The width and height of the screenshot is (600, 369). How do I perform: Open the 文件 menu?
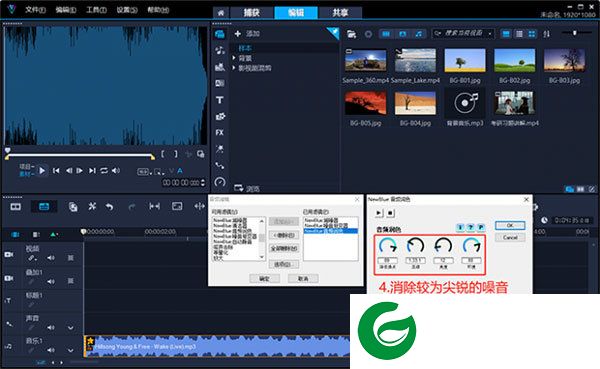[35, 9]
